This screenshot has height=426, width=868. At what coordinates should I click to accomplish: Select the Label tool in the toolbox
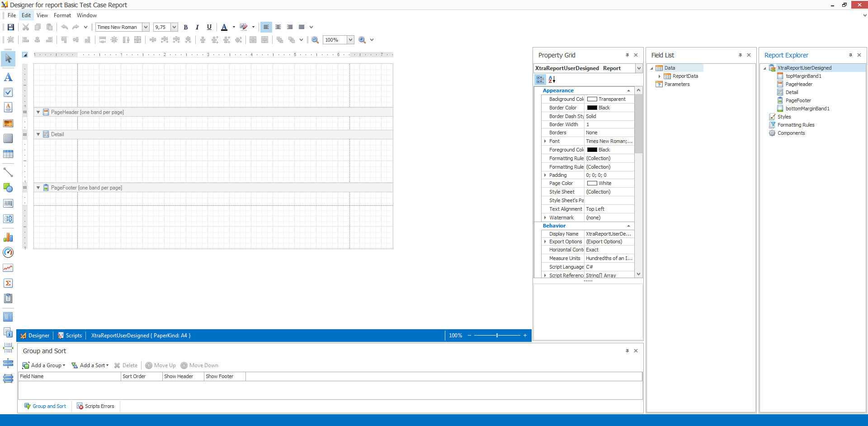click(8, 77)
